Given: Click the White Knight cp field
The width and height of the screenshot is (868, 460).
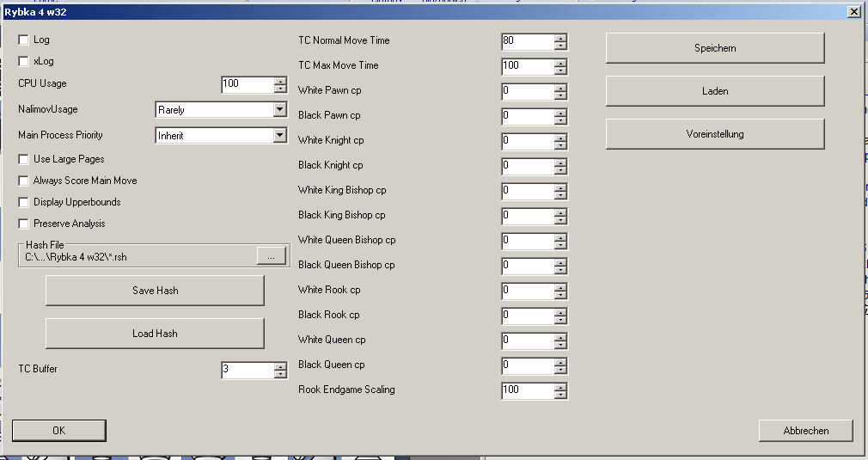Looking at the screenshot, I should coord(528,141).
